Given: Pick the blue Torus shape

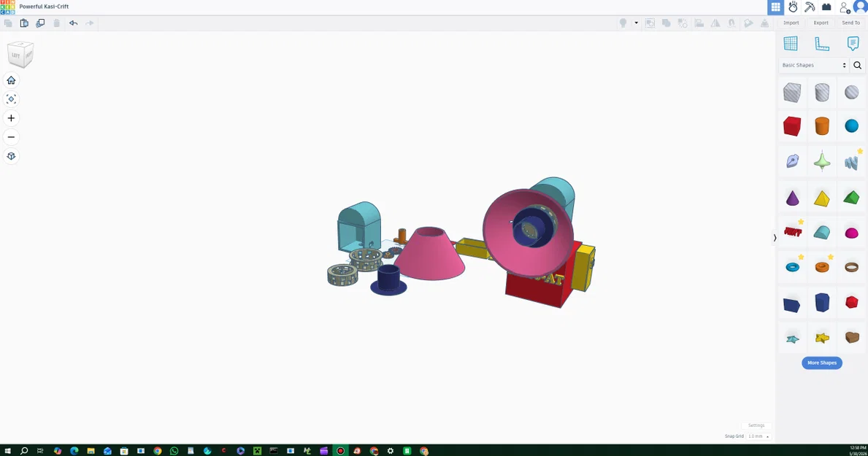Looking at the screenshot, I should pyautogui.click(x=793, y=267).
